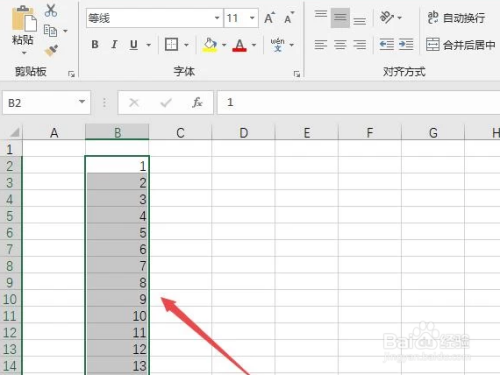The height and width of the screenshot is (375, 500).
Task: Align text left
Action: (x=321, y=44)
